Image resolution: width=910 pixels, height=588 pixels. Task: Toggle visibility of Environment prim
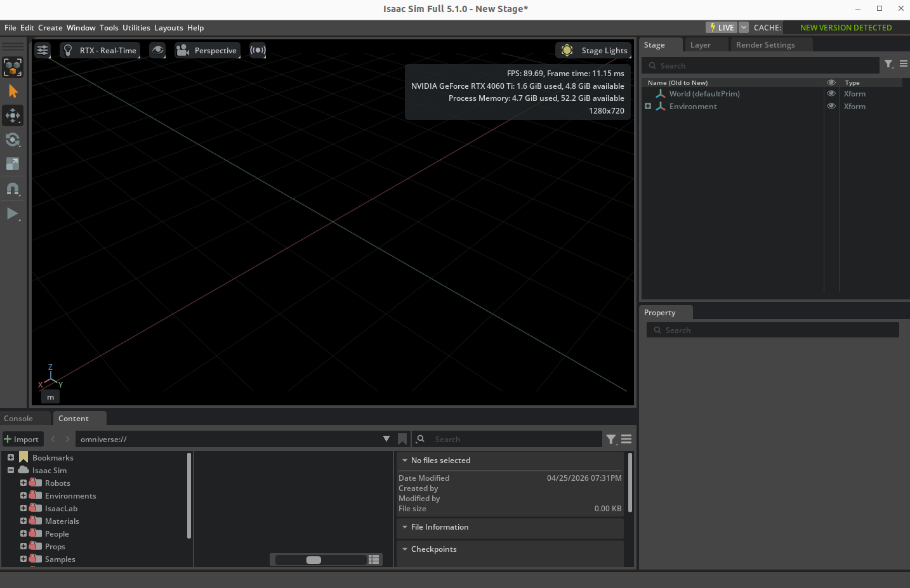tap(831, 106)
